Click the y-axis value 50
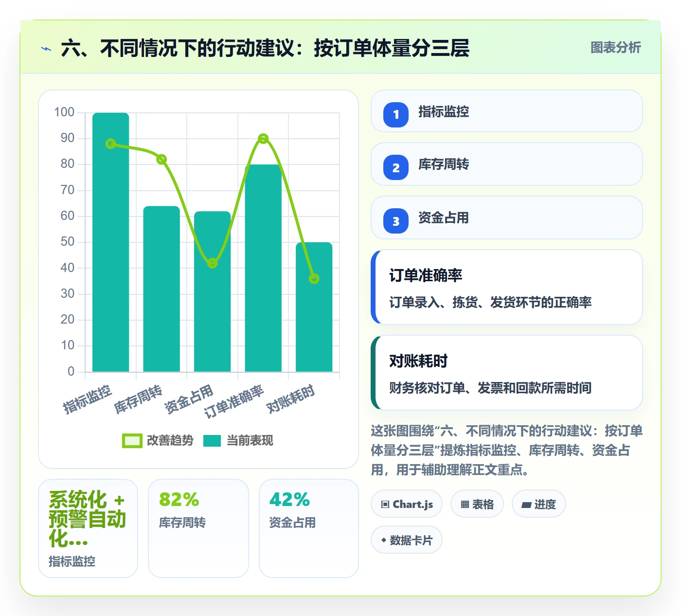 (68, 242)
